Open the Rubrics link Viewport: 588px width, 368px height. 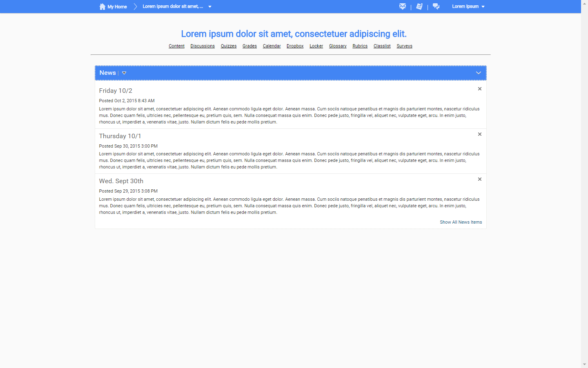[x=360, y=46]
